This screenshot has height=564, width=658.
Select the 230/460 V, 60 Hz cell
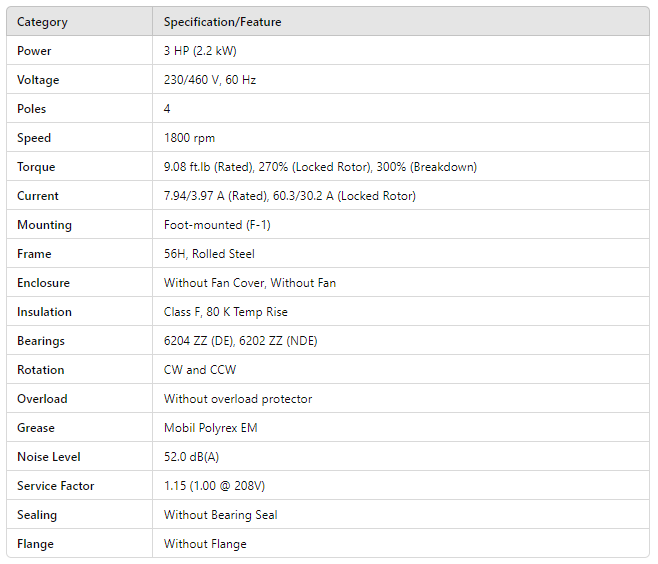[210, 80]
